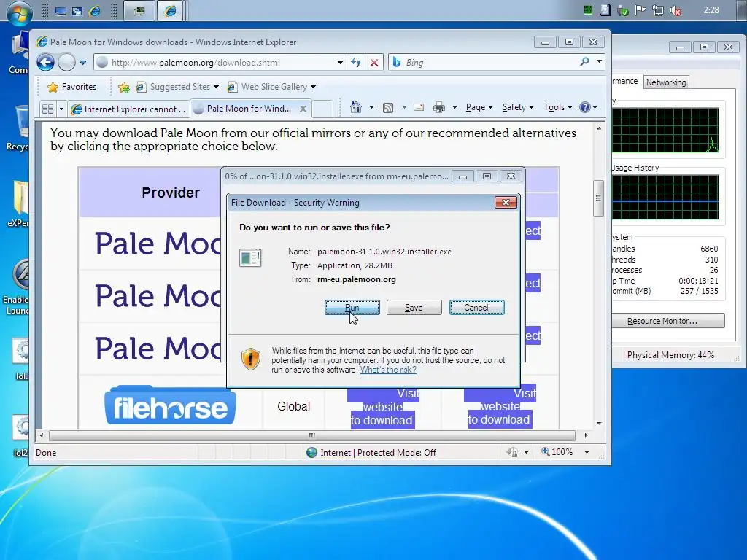This screenshot has width=747, height=560.
Task: Click the RSS Feeds icon
Action: click(x=388, y=108)
